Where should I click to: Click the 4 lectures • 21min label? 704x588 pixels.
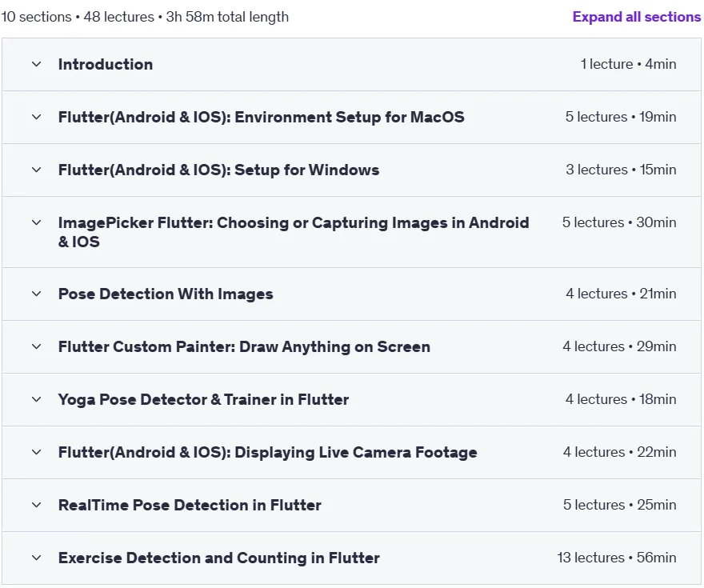pos(621,294)
